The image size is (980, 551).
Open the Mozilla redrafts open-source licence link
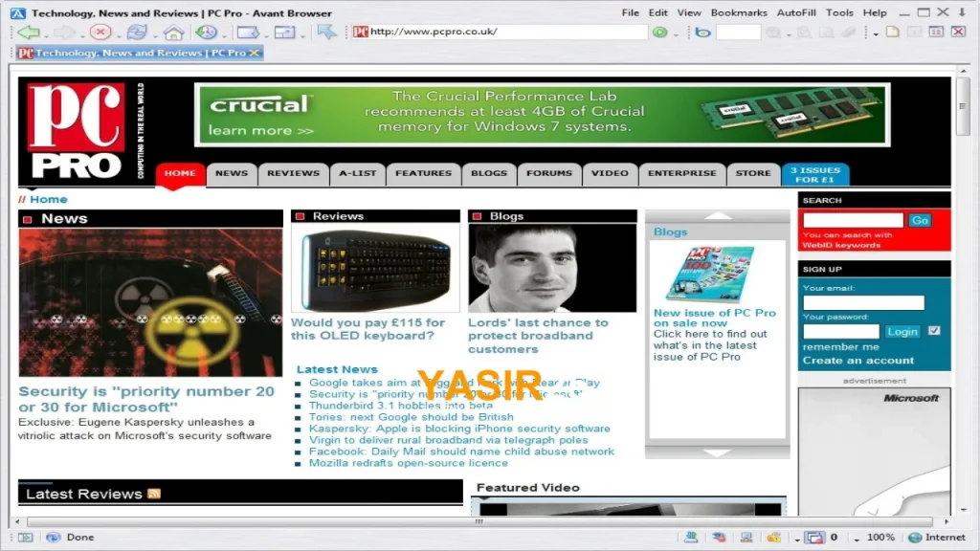[408, 463]
